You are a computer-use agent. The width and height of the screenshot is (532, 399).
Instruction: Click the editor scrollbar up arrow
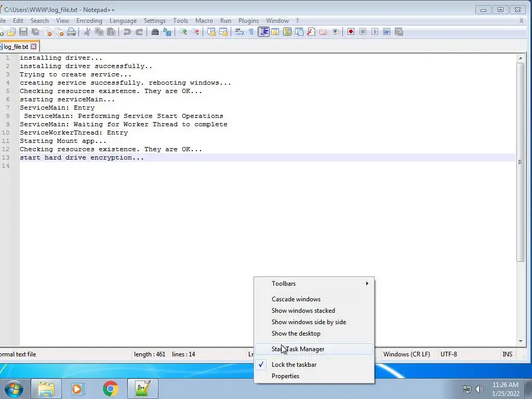point(521,58)
